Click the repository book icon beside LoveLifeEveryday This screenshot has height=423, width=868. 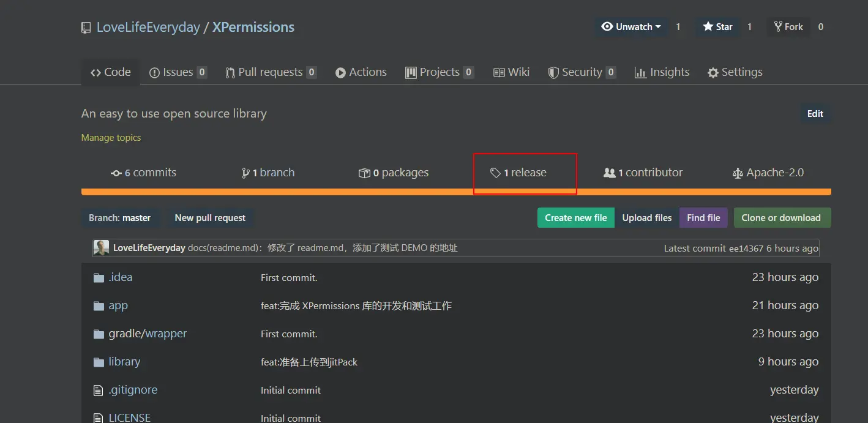pyautogui.click(x=86, y=28)
